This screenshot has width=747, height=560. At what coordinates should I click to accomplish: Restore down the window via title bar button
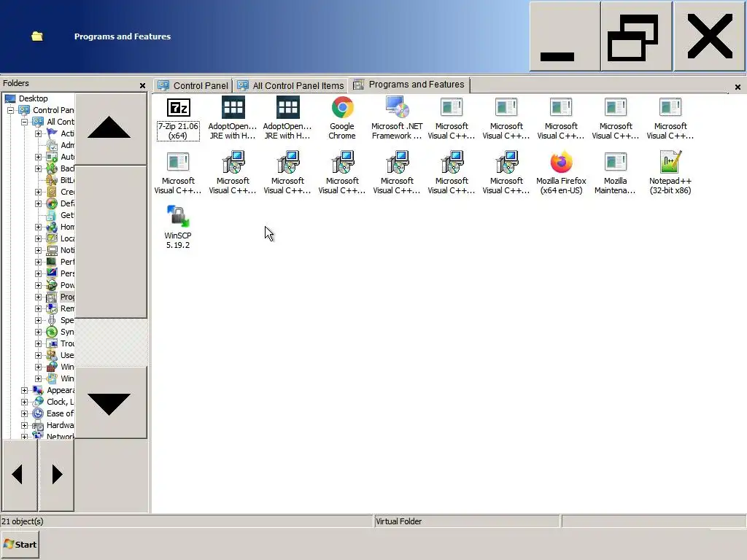[636, 36]
